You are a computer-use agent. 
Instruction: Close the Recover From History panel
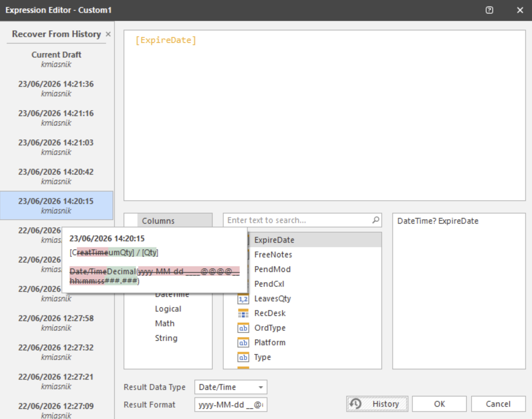click(108, 34)
